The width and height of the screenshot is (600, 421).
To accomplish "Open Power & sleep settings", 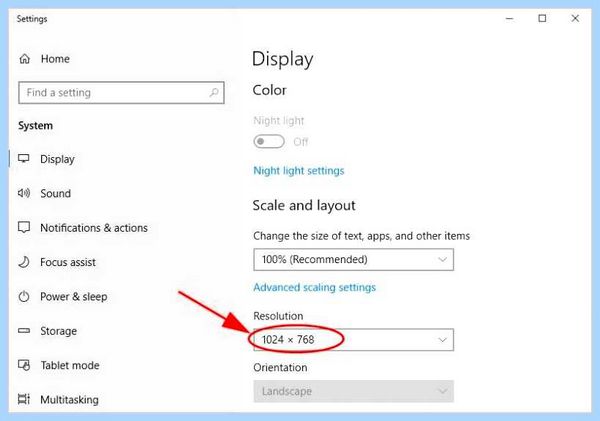I will click(x=73, y=297).
